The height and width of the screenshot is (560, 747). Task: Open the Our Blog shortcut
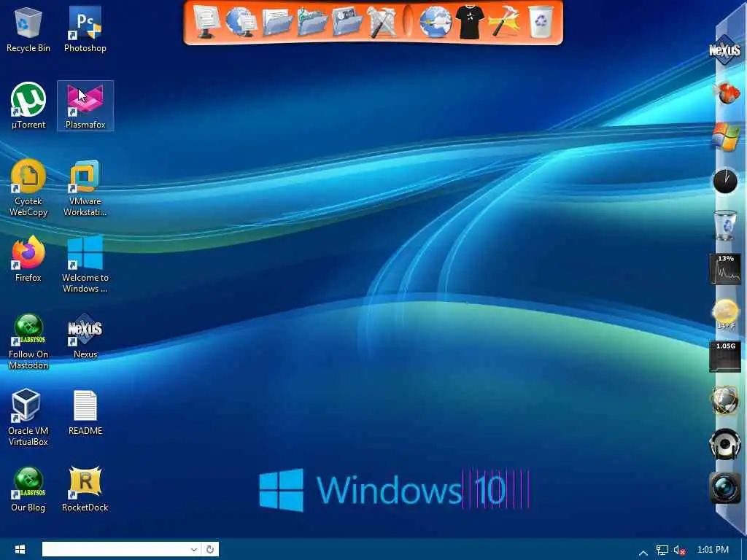tap(28, 489)
